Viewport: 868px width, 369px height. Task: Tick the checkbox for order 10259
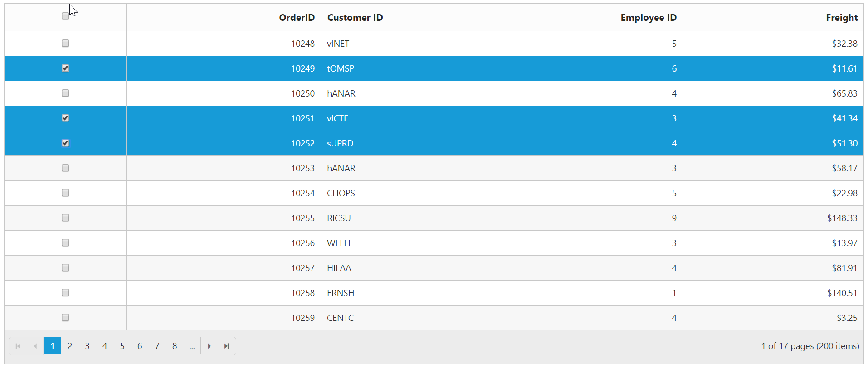click(x=65, y=318)
